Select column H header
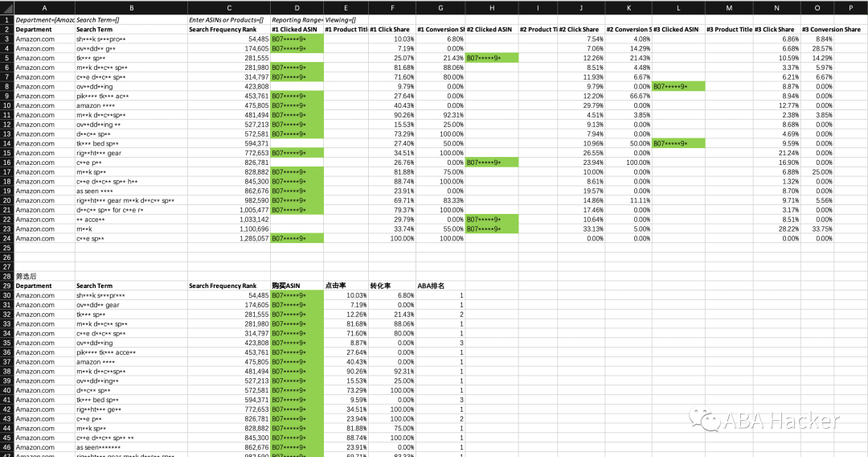 pos(492,8)
